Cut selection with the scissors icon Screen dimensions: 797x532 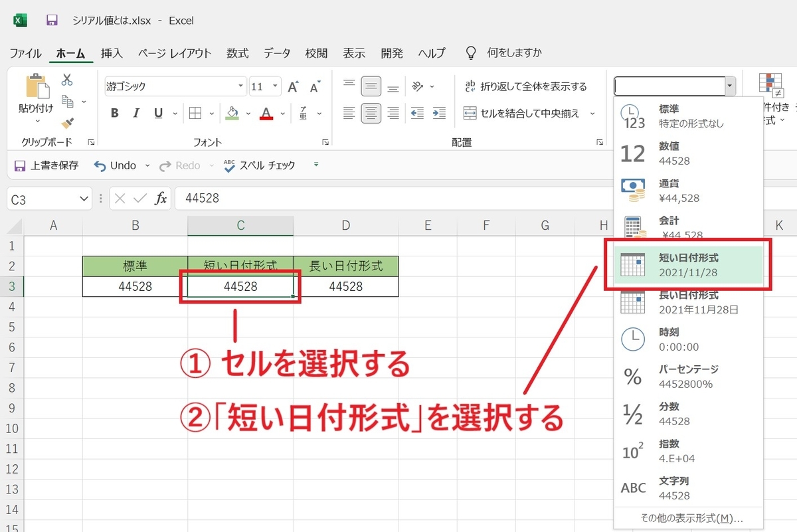click(x=67, y=80)
